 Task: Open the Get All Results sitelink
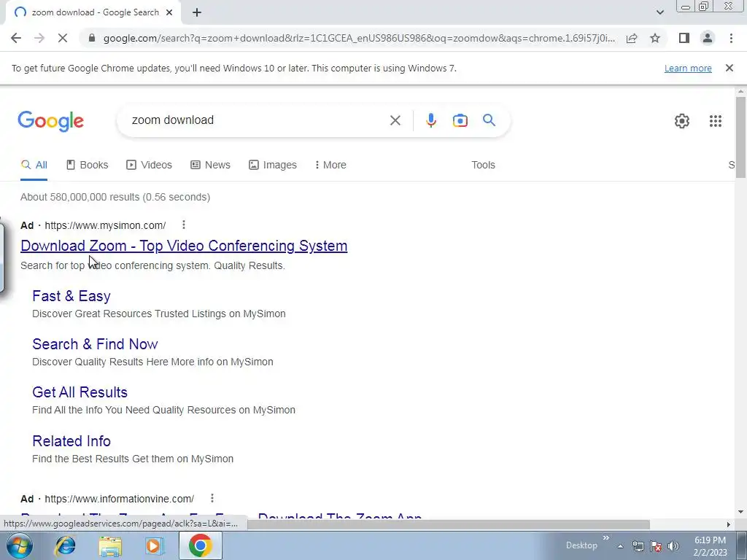tap(80, 392)
